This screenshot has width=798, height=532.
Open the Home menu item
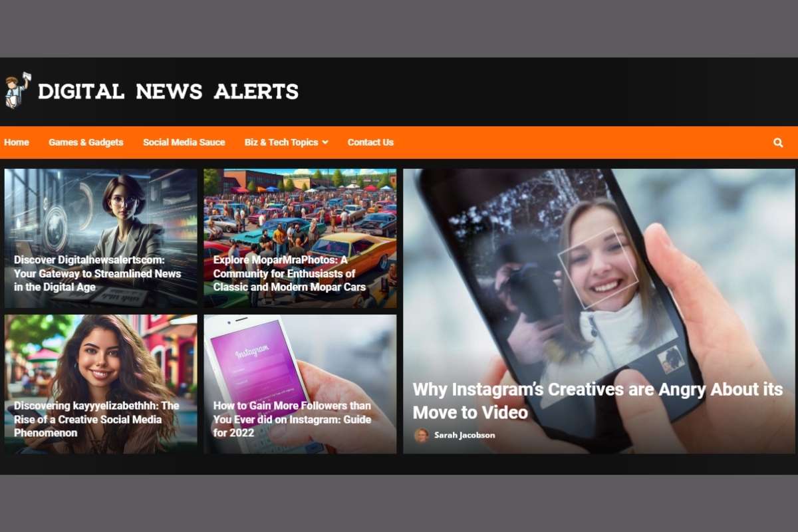click(x=17, y=142)
